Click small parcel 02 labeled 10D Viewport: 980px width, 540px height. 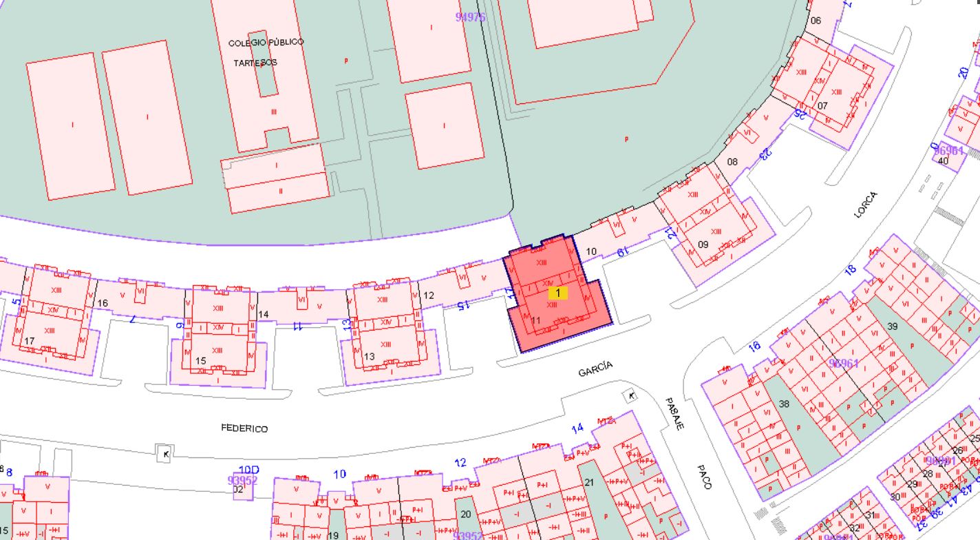tap(242, 482)
